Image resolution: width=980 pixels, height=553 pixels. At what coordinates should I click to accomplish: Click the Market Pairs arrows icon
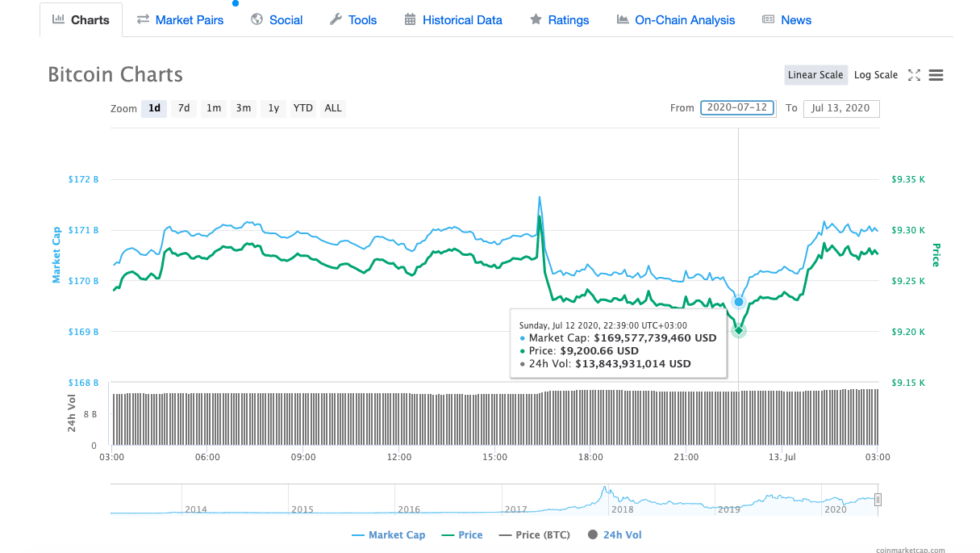pyautogui.click(x=143, y=19)
